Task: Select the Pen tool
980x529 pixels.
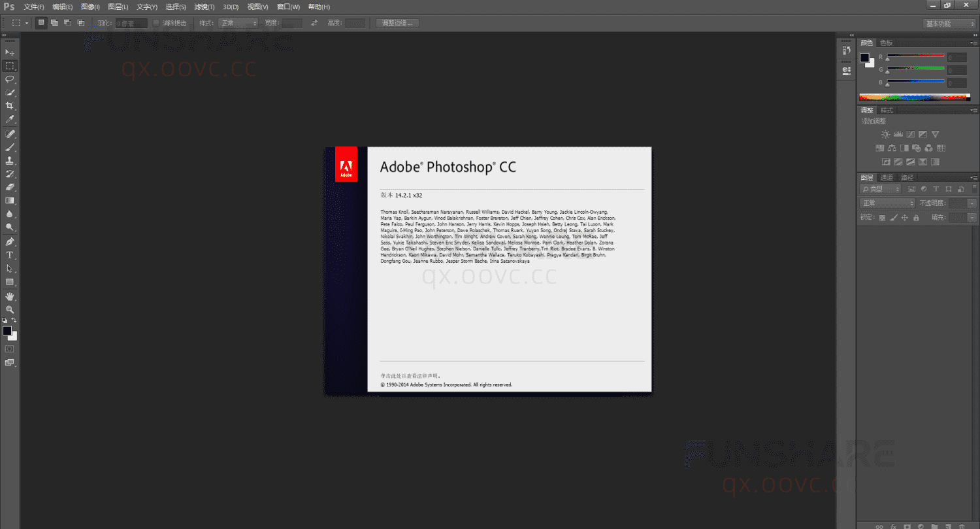Action: (x=10, y=242)
